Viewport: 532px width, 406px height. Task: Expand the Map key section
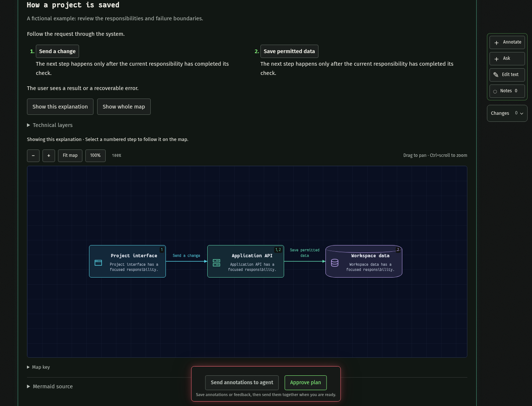(38, 367)
